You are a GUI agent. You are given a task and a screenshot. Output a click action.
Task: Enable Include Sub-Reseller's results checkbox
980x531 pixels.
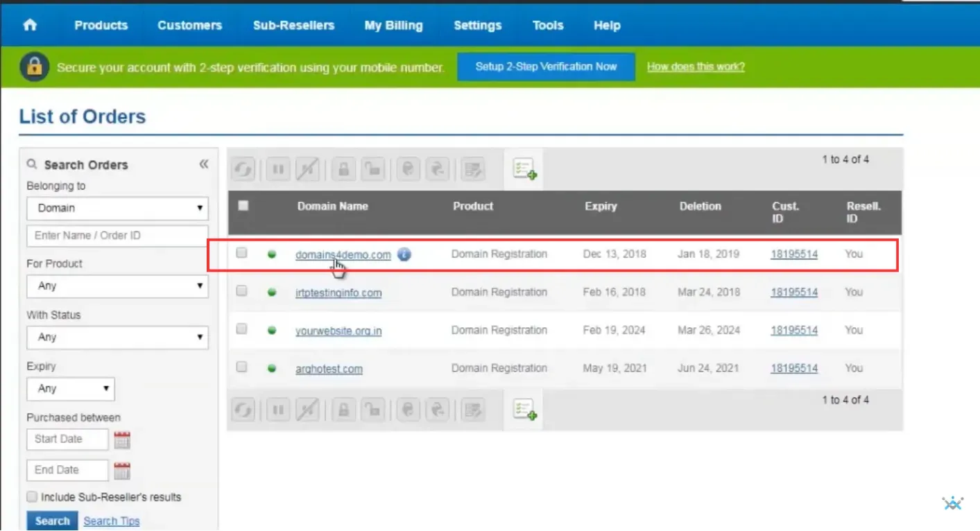pos(32,497)
